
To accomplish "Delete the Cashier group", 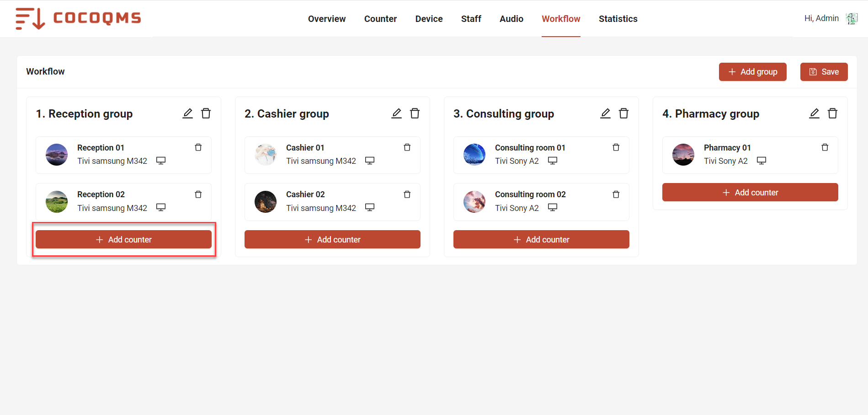I will click(415, 113).
